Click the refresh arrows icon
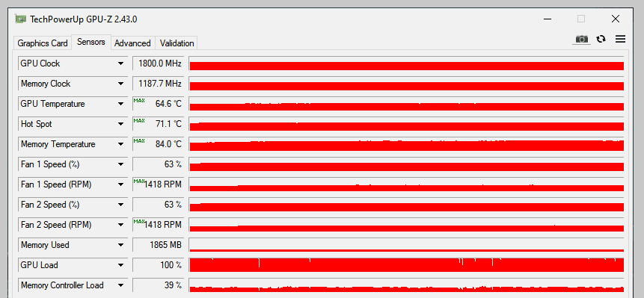 click(x=601, y=39)
